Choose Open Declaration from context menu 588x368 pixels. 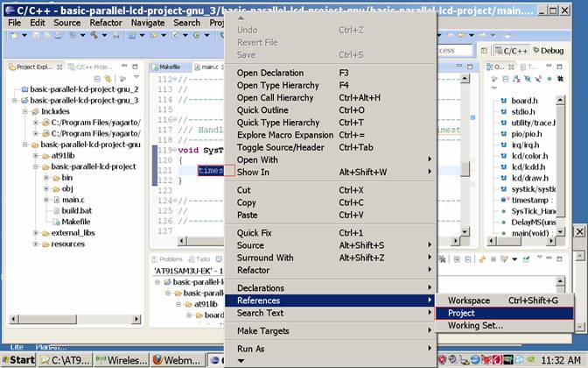pyautogui.click(x=331, y=73)
